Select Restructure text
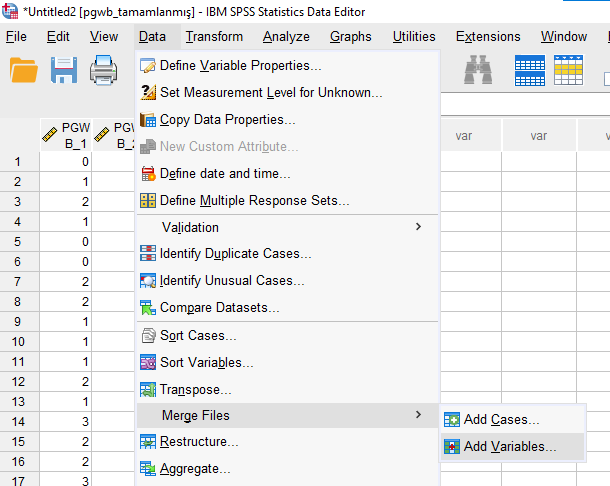Image resolution: width=610 pixels, height=486 pixels. (199, 442)
